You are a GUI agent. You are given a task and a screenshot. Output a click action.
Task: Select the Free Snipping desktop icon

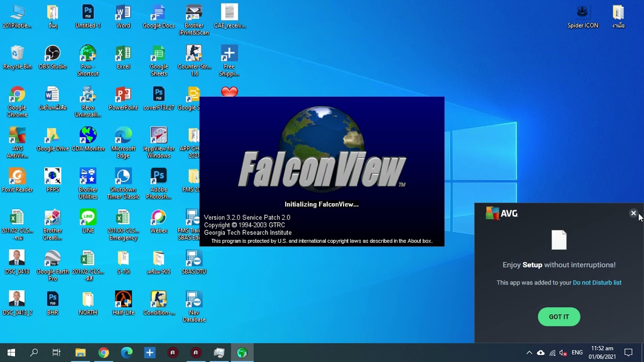click(x=229, y=60)
